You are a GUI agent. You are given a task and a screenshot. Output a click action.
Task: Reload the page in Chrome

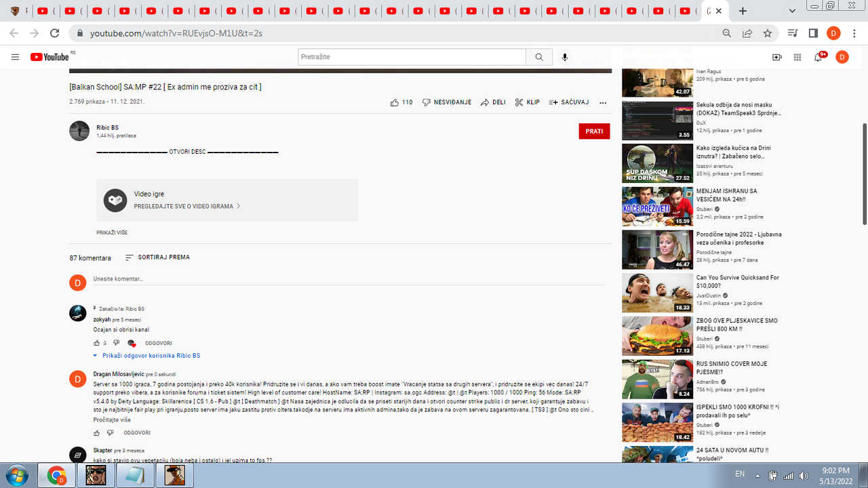click(x=55, y=33)
